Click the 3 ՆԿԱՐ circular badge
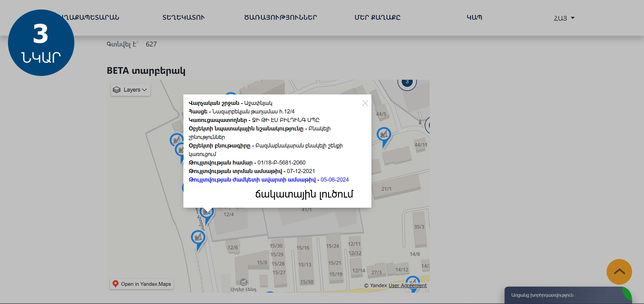The height and width of the screenshot is (304, 644). (41, 43)
